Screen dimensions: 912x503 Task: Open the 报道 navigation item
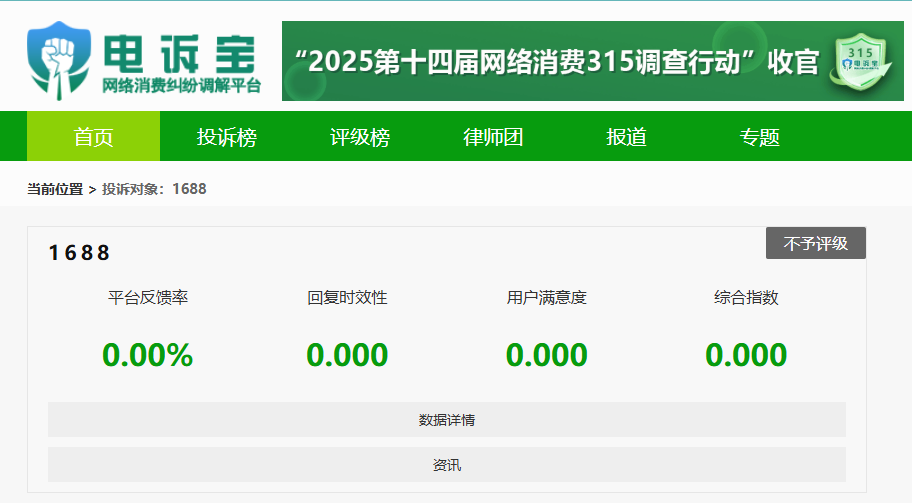pyautogui.click(x=626, y=137)
